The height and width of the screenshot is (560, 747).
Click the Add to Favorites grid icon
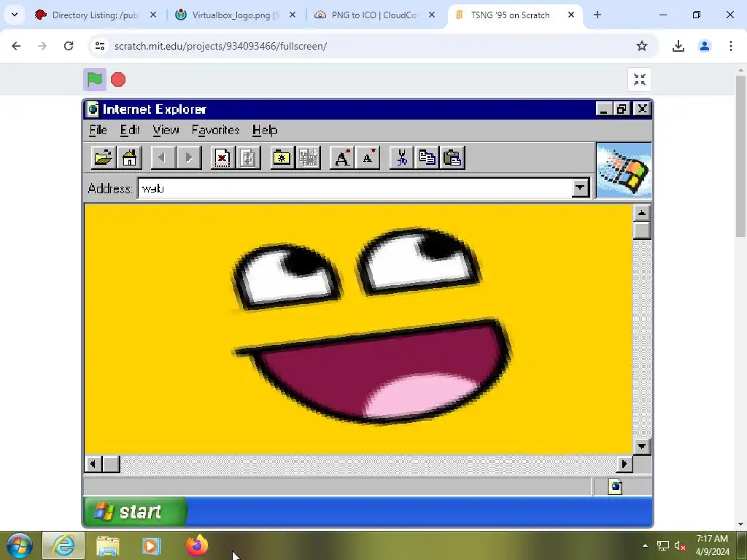click(x=309, y=157)
